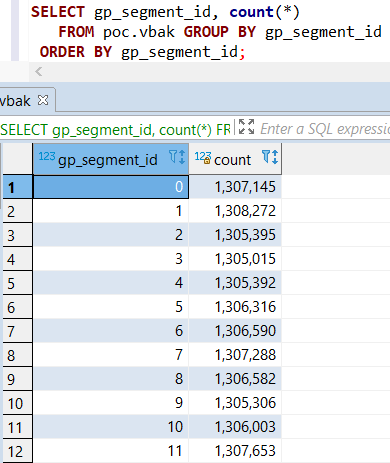Image resolution: width=390 pixels, height=463 pixels.
Task: Select row header number 9
Action: [17, 379]
